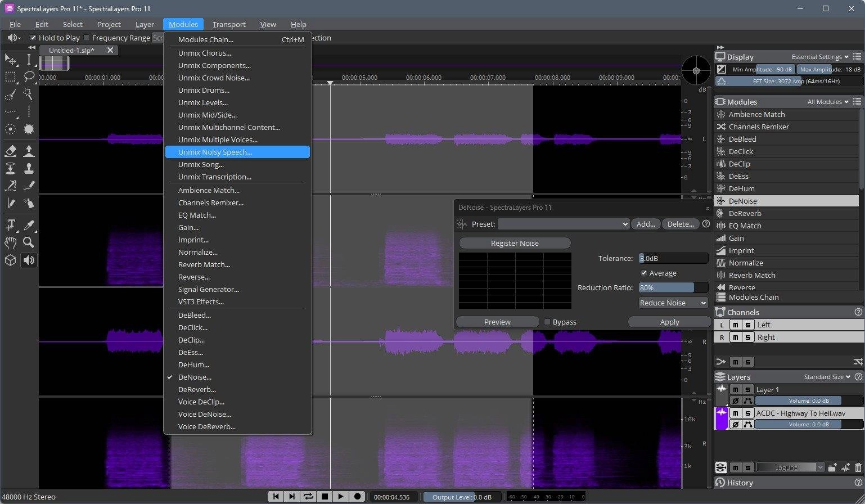The image size is (865, 504).
Task: Open the Layer menu
Action: point(145,24)
